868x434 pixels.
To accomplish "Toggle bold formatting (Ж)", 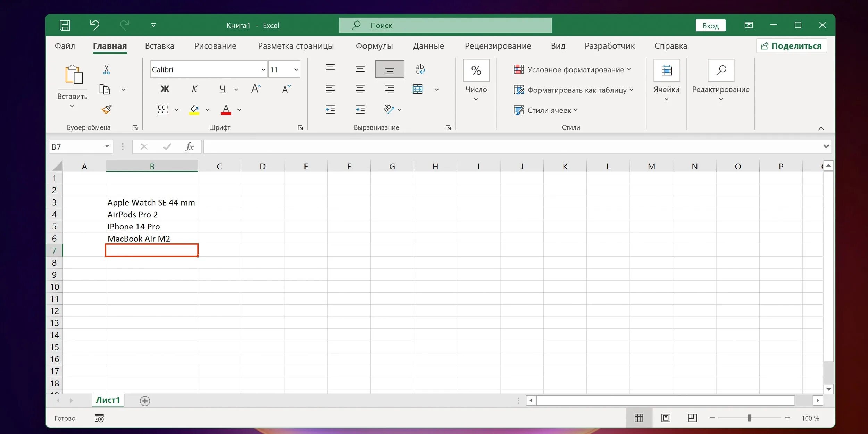I will pos(165,89).
